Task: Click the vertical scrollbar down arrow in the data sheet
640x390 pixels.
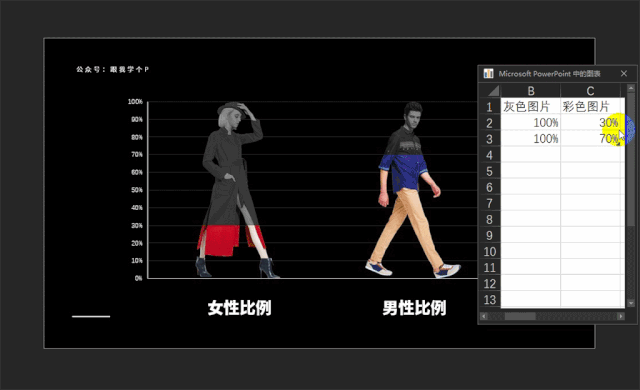Action: (x=631, y=303)
